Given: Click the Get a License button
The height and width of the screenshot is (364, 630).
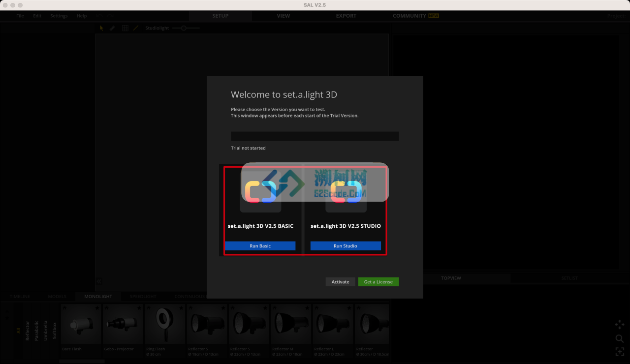Looking at the screenshot, I should click(x=378, y=282).
